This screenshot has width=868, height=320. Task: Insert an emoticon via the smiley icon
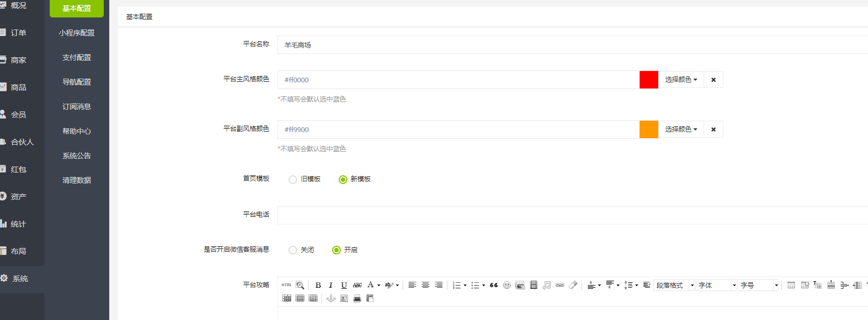click(507, 285)
